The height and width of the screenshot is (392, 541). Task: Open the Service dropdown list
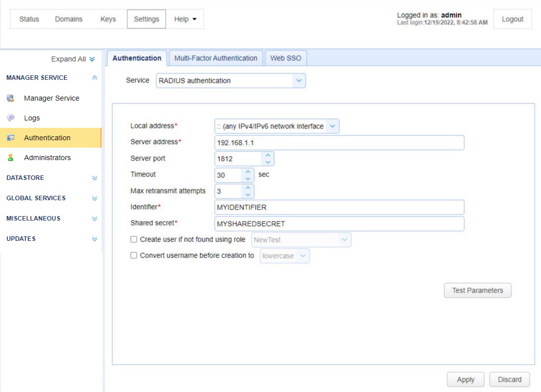pyautogui.click(x=298, y=80)
